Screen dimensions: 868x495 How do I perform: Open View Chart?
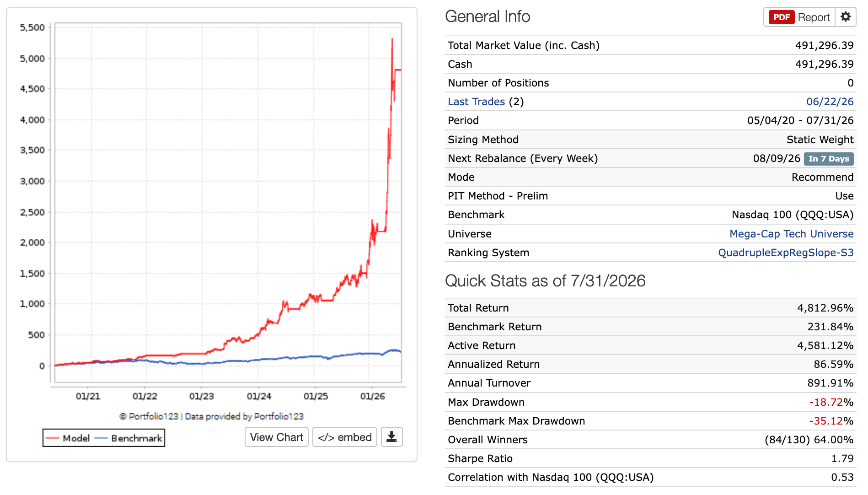tap(277, 437)
